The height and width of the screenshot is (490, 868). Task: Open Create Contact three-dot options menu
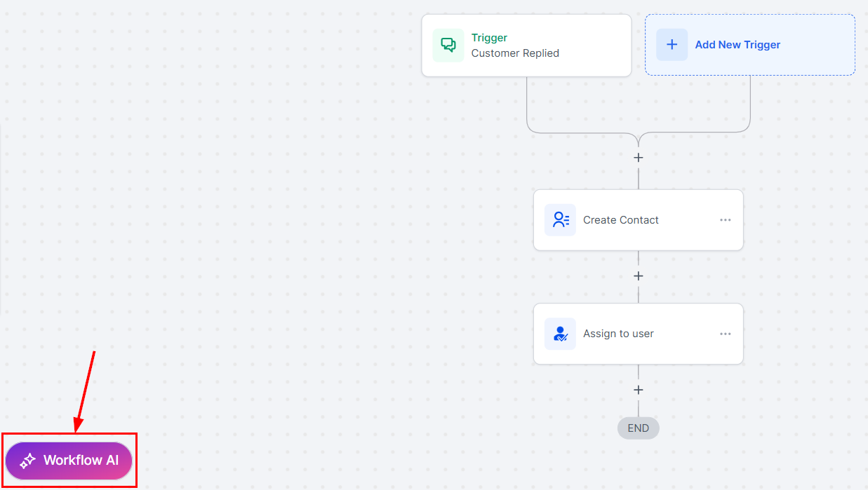click(725, 220)
